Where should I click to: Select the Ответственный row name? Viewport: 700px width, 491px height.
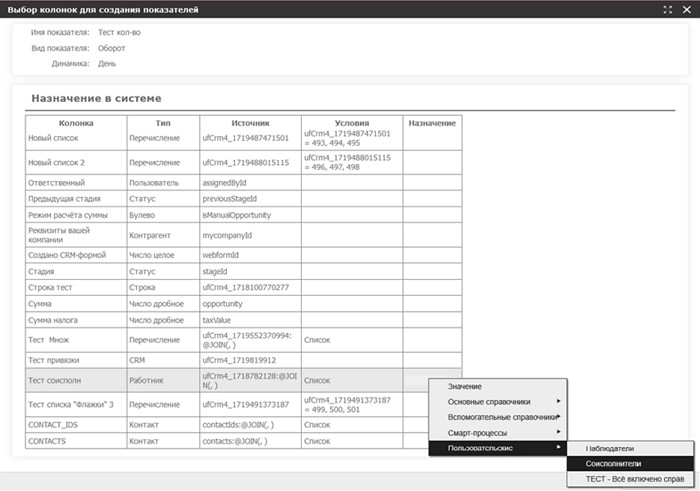pyautogui.click(x=56, y=183)
